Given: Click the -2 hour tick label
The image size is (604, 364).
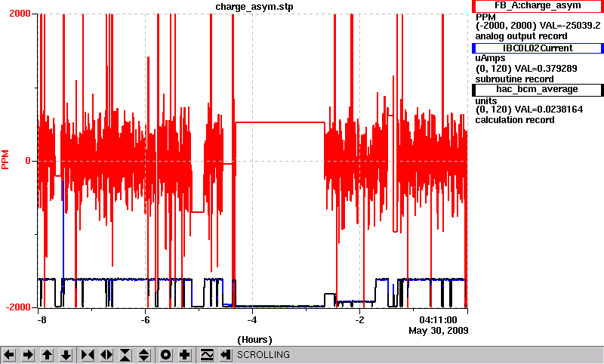Looking at the screenshot, I should (359, 320).
